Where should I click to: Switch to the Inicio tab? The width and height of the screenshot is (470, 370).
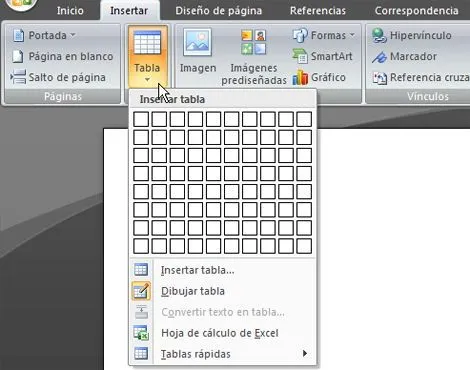70,11
